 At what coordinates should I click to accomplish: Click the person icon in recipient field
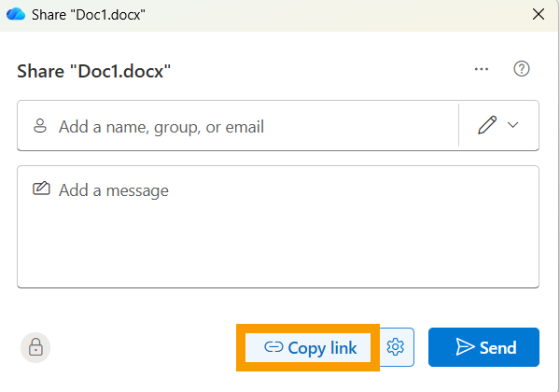point(40,126)
